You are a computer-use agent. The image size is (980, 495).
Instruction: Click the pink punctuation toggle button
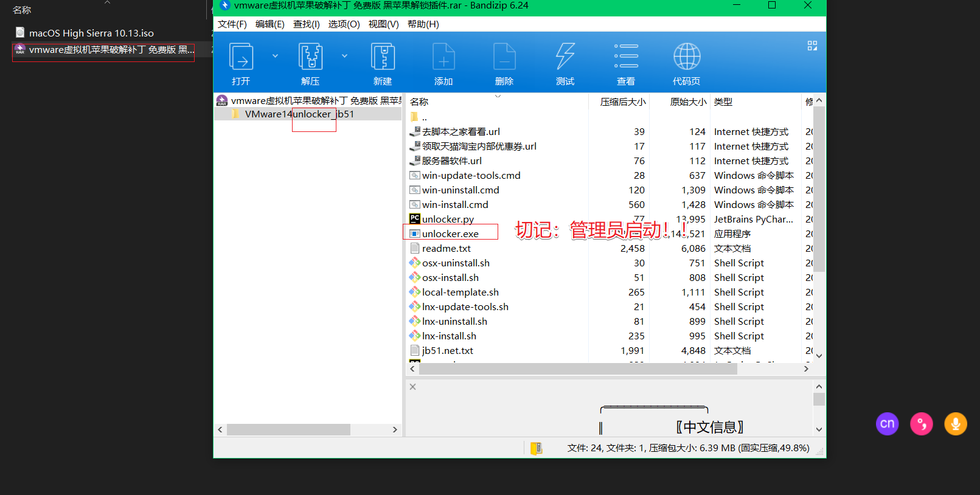click(x=922, y=424)
